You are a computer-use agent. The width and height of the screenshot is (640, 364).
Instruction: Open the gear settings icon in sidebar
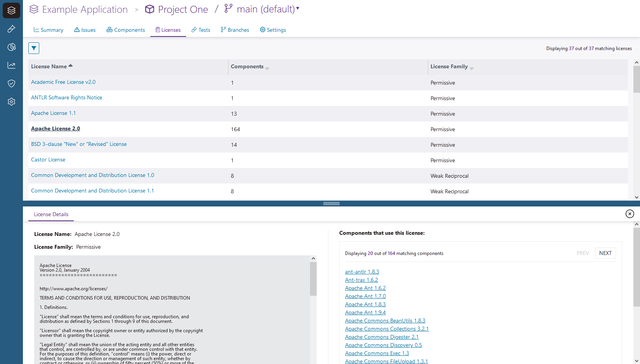[x=11, y=102]
